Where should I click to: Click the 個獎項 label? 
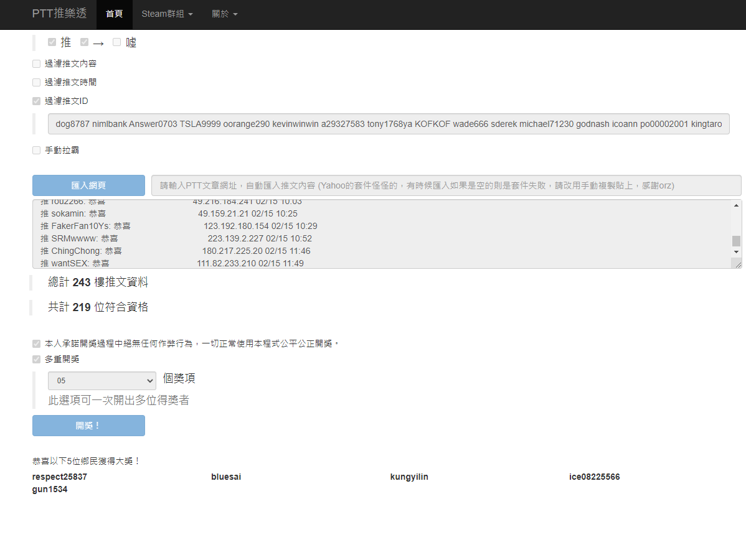[179, 378]
